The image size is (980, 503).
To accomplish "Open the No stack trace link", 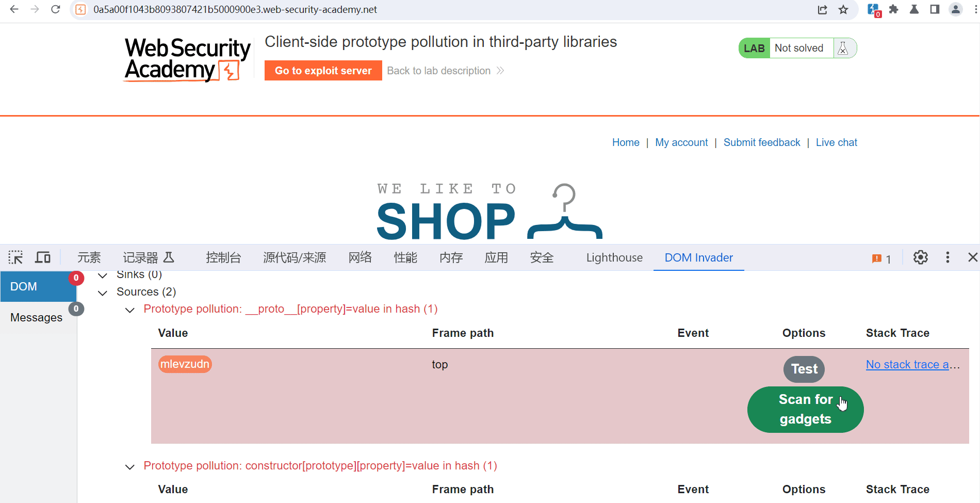I will click(x=908, y=365).
